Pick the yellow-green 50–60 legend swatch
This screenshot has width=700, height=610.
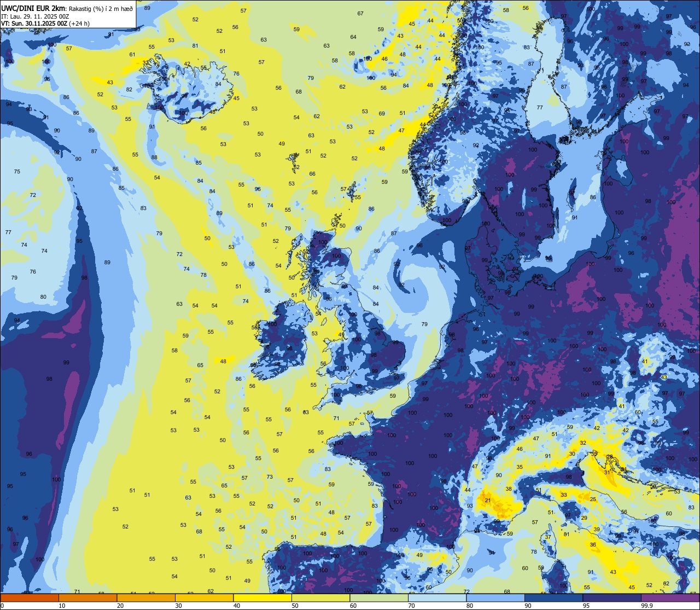[320, 597]
